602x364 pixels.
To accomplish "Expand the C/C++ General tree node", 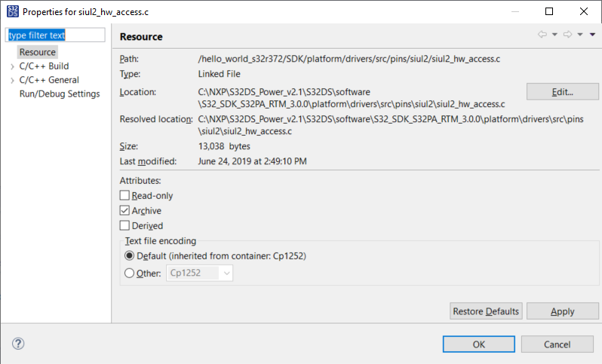I will [x=12, y=80].
